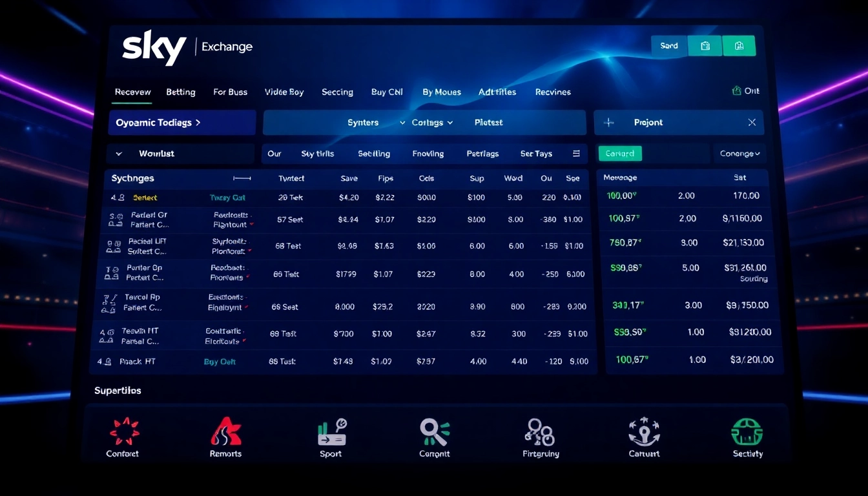
Task: Click the 57 Seet cell
Action: click(290, 220)
